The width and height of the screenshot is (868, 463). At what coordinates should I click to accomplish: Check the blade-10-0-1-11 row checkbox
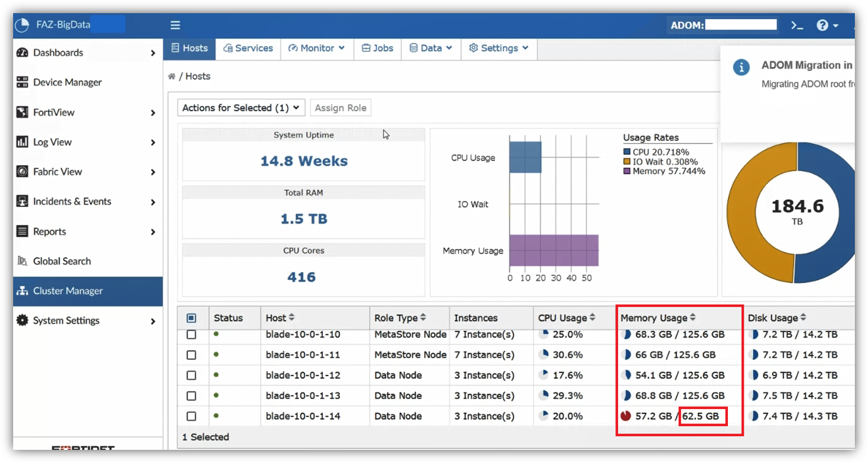(x=191, y=355)
